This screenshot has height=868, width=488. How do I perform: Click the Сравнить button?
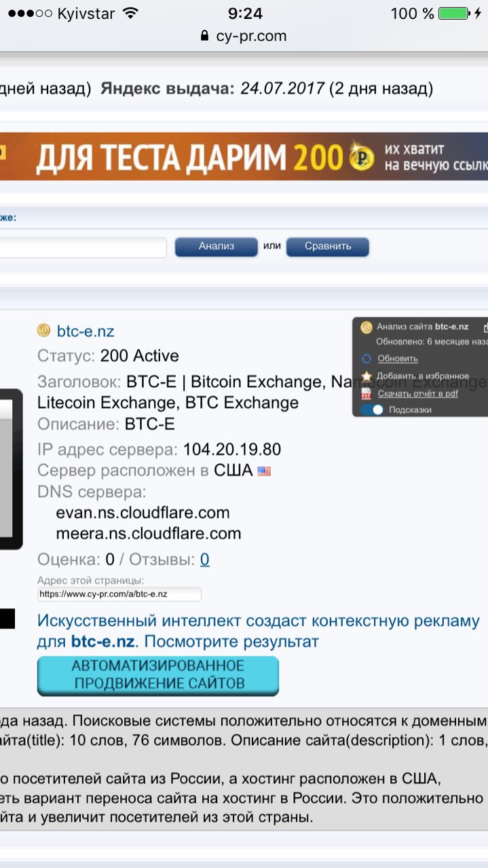click(328, 246)
